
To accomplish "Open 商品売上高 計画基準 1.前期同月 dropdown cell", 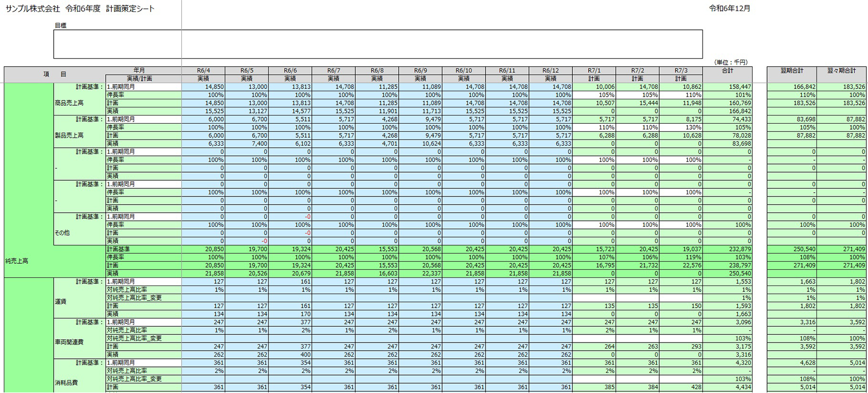I will [143, 87].
